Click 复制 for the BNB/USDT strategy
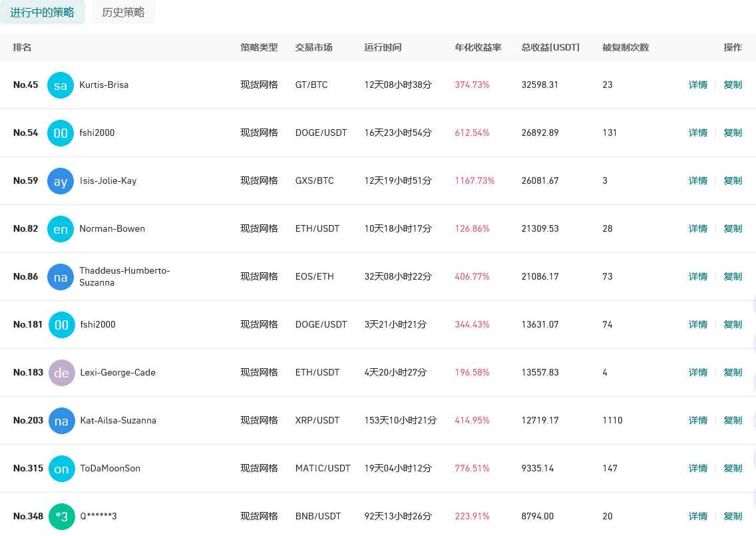756x536 pixels. click(x=733, y=516)
